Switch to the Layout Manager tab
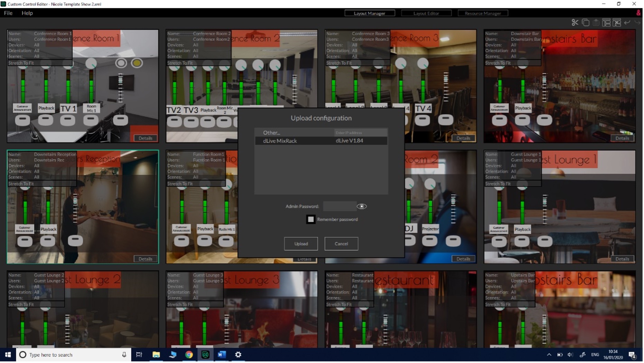The height and width of the screenshot is (363, 644). coord(370,13)
